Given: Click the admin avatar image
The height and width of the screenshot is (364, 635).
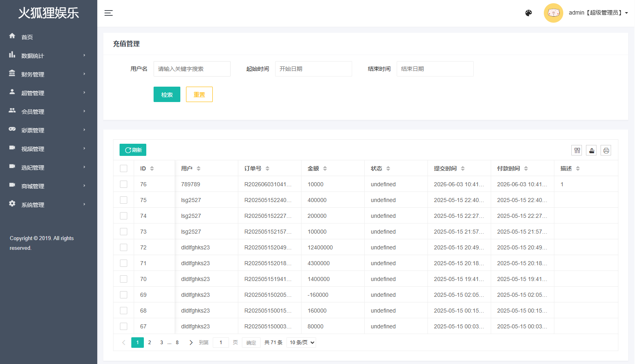Looking at the screenshot, I should point(554,13).
